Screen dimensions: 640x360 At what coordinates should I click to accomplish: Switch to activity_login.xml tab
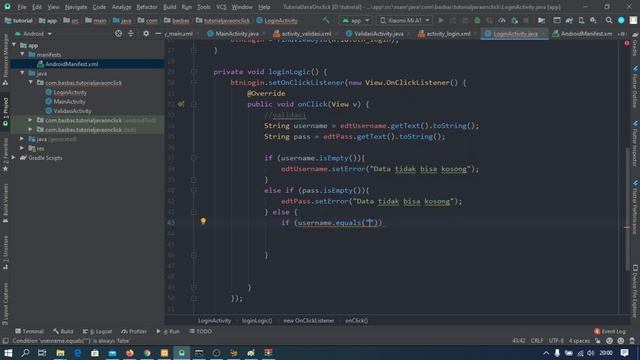coord(444,33)
